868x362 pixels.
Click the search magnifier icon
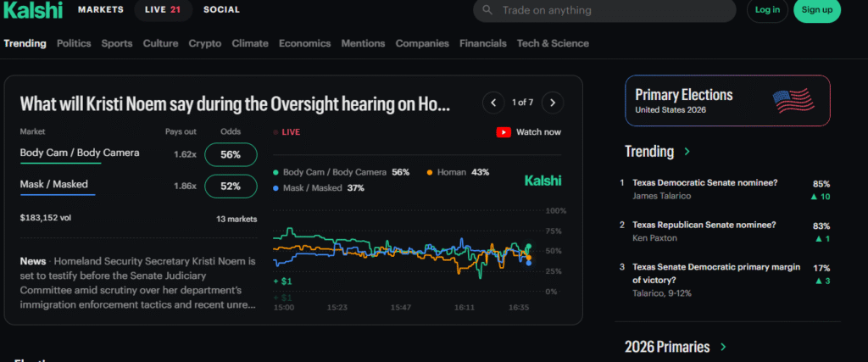tap(487, 10)
